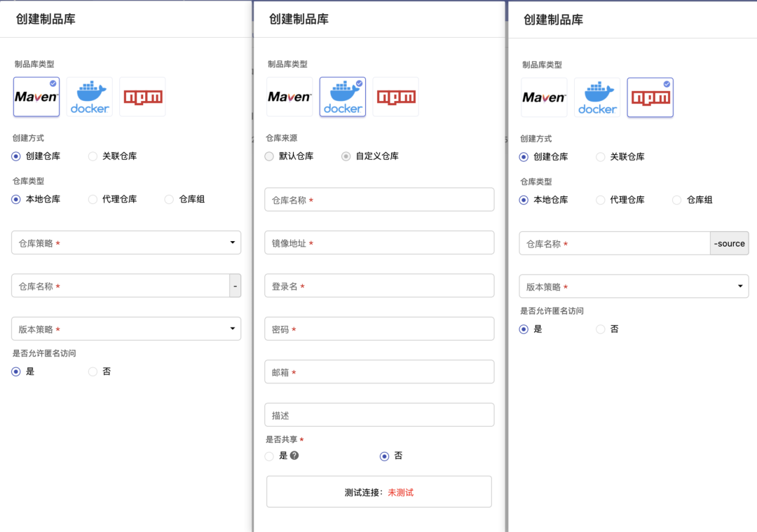Screen dimensions: 757x532
Task: Choose the Maven type in the middle panel
Action: point(289,97)
